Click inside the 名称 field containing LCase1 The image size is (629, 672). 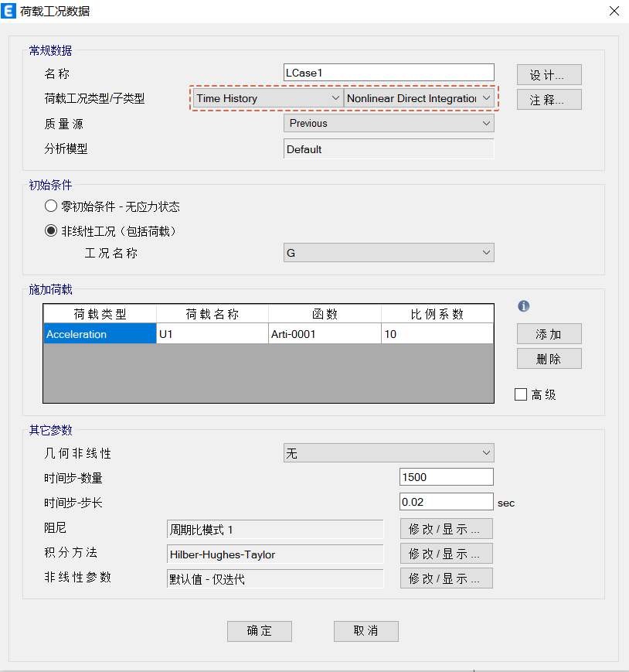point(389,72)
